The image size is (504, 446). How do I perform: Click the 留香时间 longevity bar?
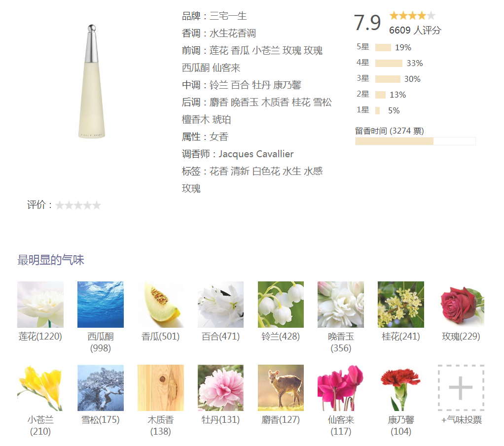pos(415,141)
